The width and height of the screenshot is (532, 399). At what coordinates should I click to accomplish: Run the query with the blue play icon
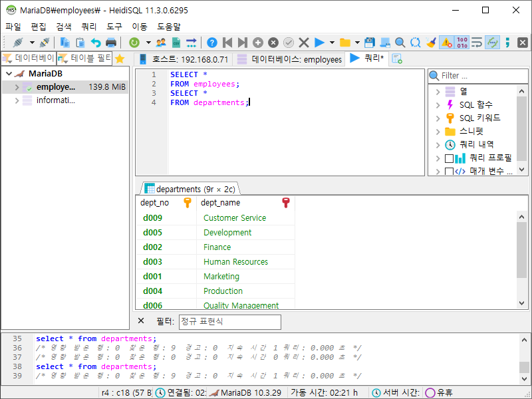pos(319,43)
